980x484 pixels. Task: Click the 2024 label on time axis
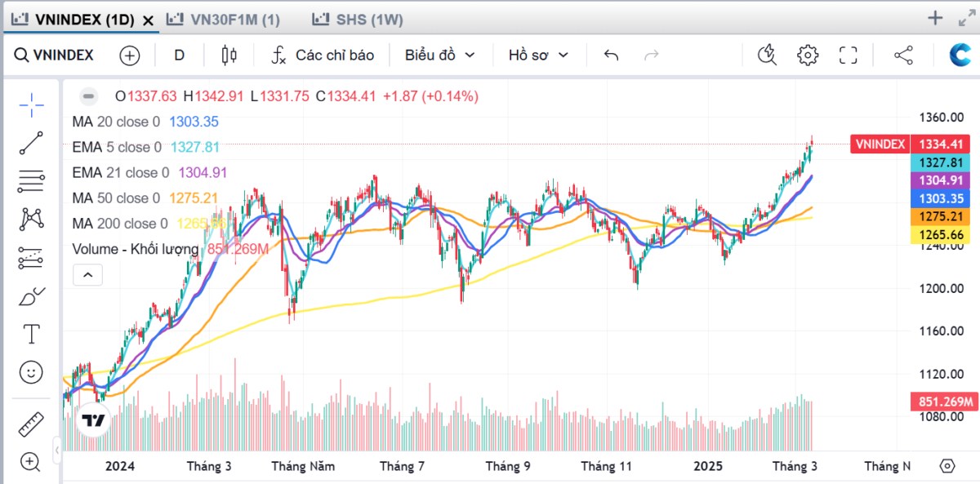tap(120, 467)
